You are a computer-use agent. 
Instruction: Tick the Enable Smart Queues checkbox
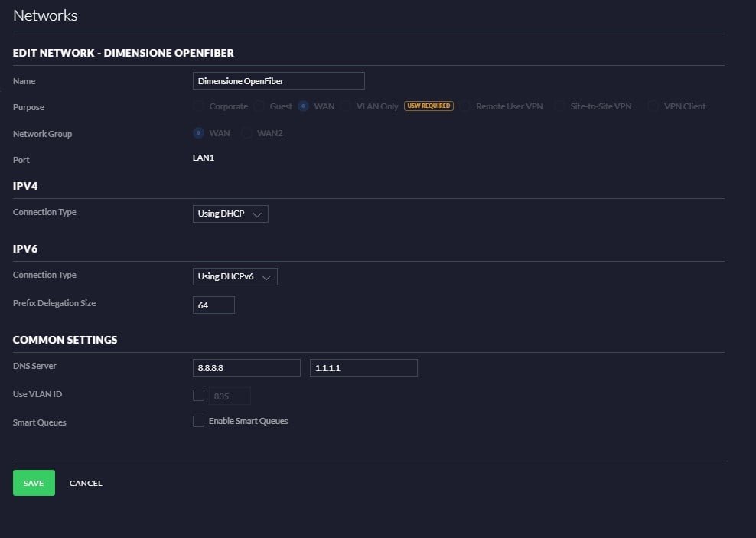(199, 421)
